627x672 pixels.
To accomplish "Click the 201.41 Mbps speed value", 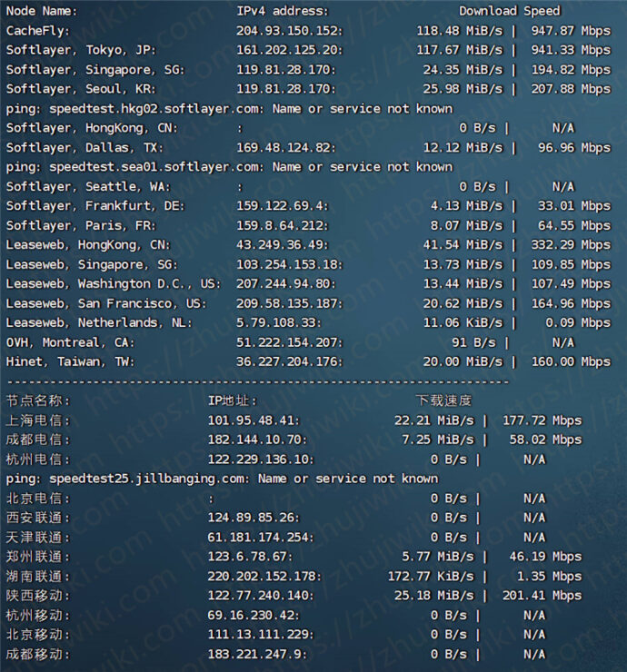I will (542, 596).
